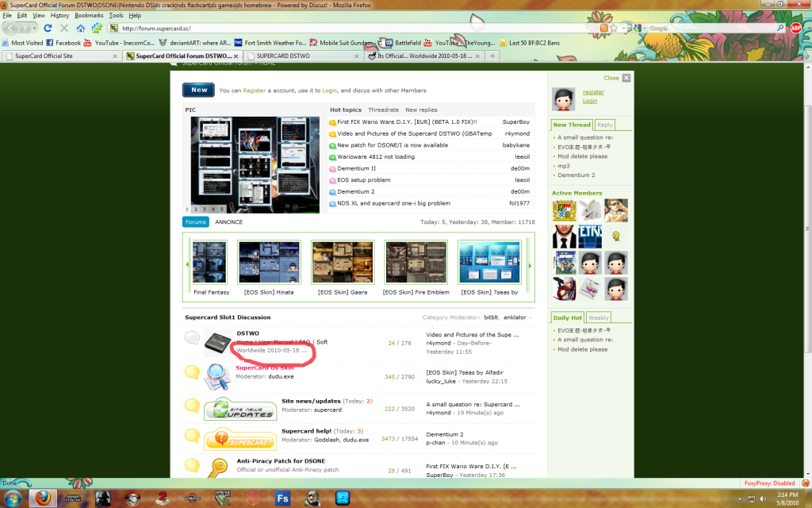Click the user avatar beside register

[564, 99]
